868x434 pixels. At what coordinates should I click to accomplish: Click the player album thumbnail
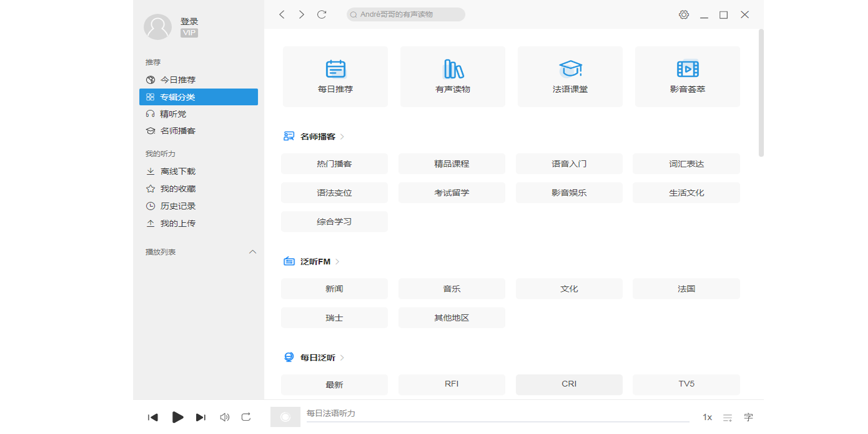pyautogui.click(x=285, y=417)
